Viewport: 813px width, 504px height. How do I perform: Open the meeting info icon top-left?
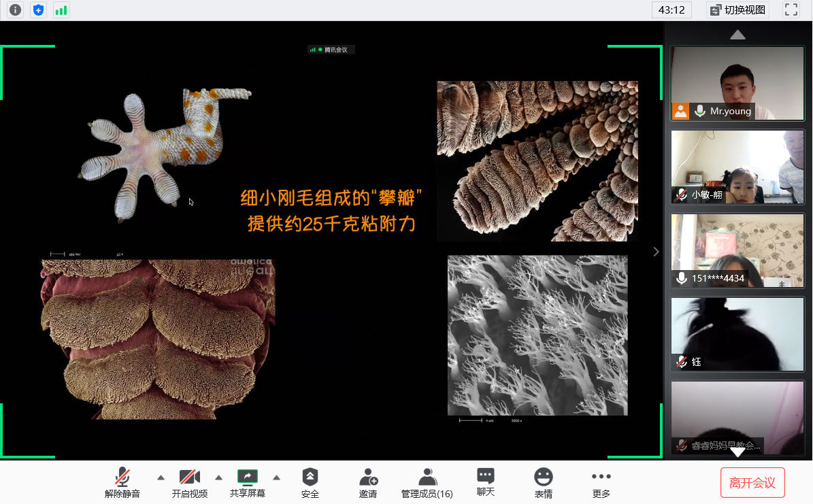(x=15, y=10)
